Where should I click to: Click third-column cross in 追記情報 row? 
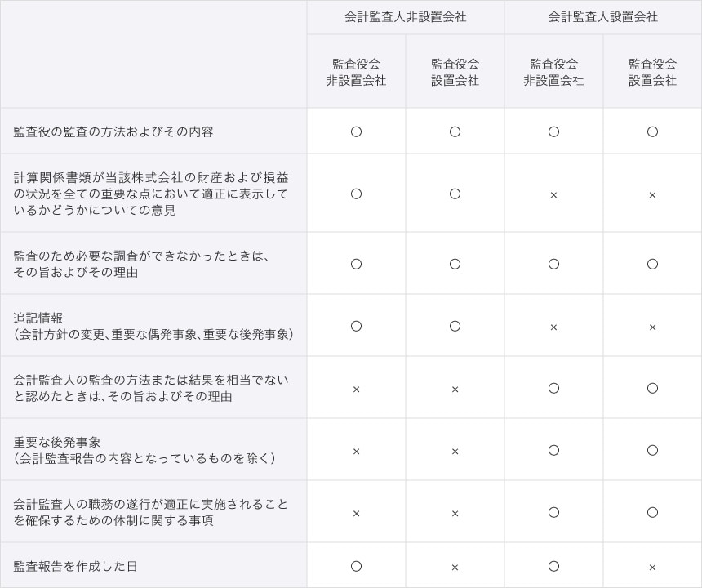pyautogui.click(x=553, y=327)
